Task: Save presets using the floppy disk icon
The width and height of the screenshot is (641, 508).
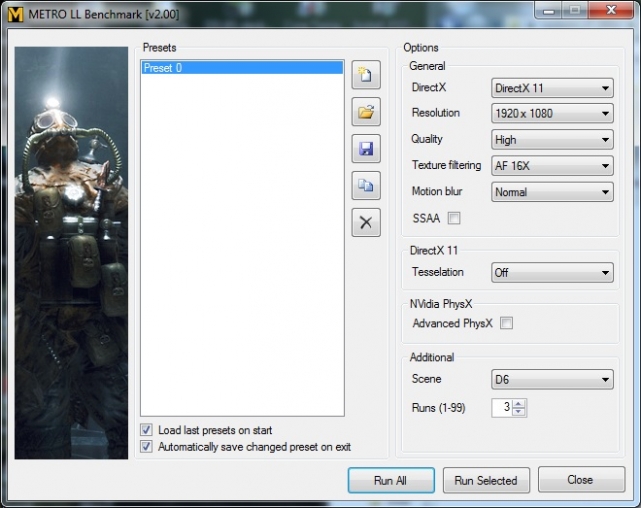Action: [x=366, y=148]
